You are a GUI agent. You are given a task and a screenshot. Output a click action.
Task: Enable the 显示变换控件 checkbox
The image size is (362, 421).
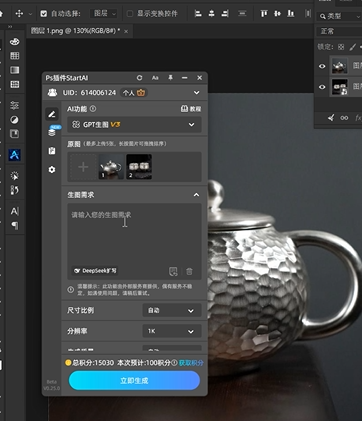tap(130, 14)
